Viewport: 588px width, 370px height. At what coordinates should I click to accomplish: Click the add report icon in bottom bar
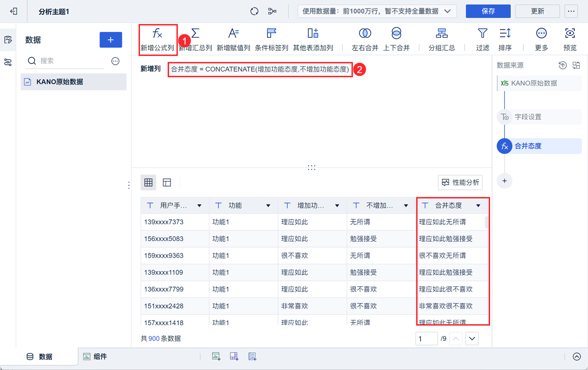pos(252,357)
